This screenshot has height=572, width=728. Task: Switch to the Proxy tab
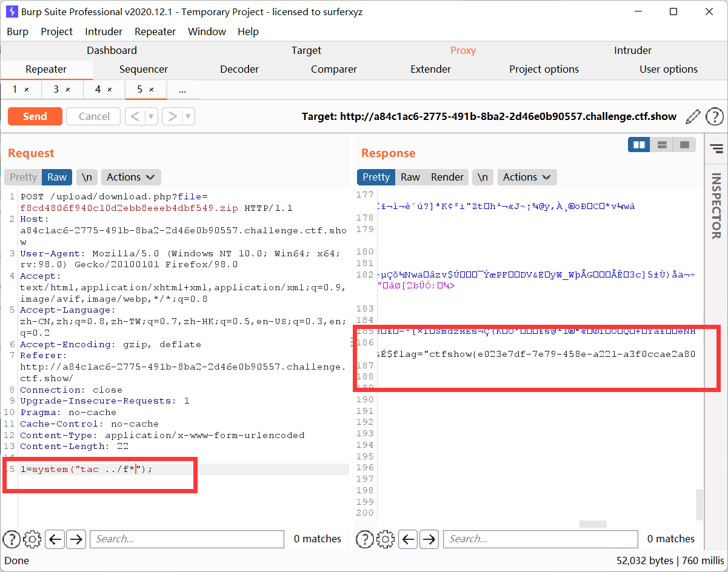click(463, 50)
